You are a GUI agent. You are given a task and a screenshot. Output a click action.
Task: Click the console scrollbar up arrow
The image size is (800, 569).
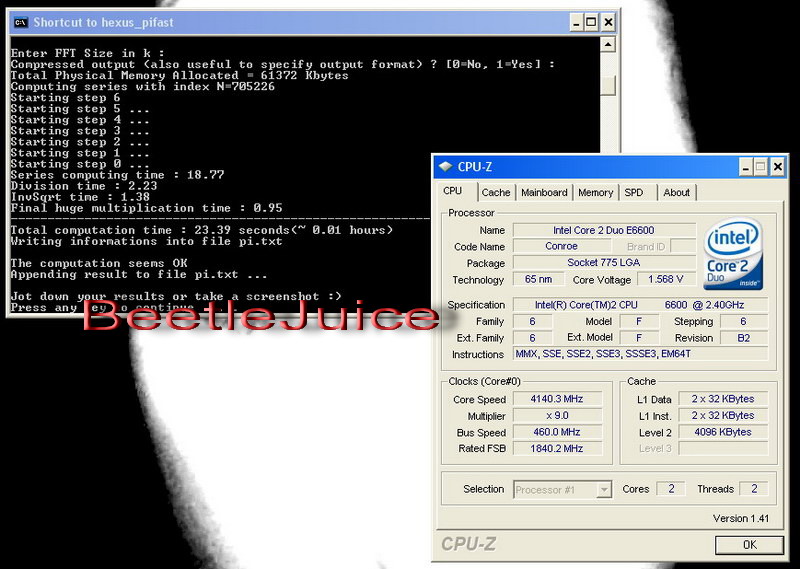pos(607,44)
